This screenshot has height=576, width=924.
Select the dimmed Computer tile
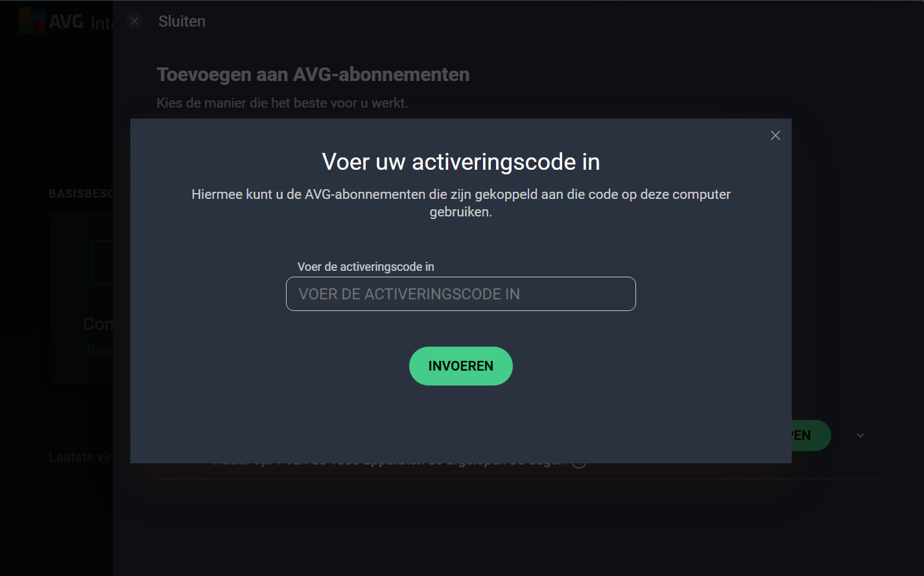pyautogui.click(x=81, y=298)
